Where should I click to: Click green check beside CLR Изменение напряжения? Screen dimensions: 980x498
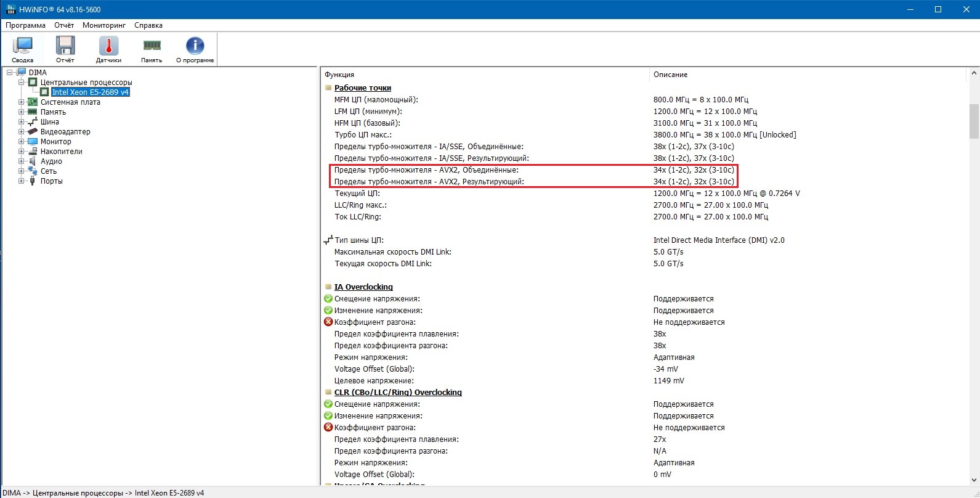[328, 416]
